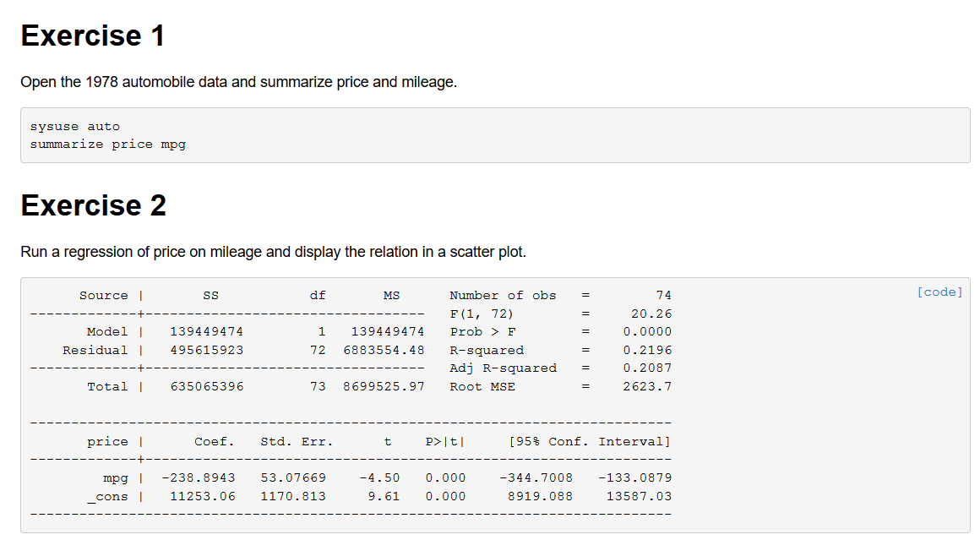This screenshot has height=540, width=980.
Task: Click the [code] toggle link
Action: (x=939, y=292)
